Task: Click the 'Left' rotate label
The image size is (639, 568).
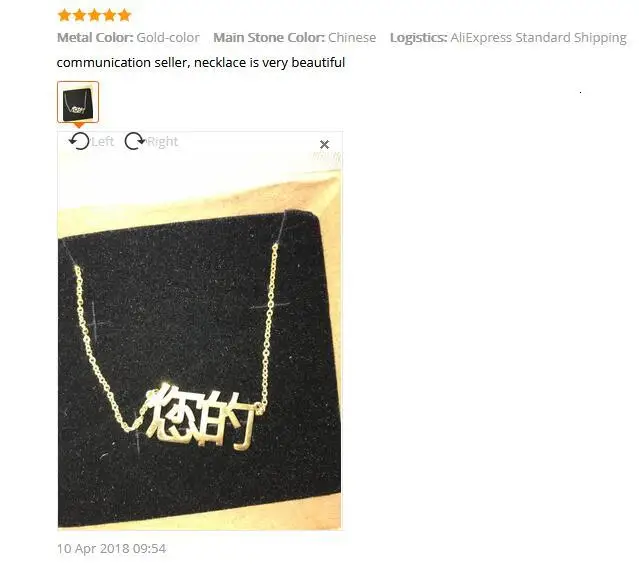Action: (x=102, y=142)
